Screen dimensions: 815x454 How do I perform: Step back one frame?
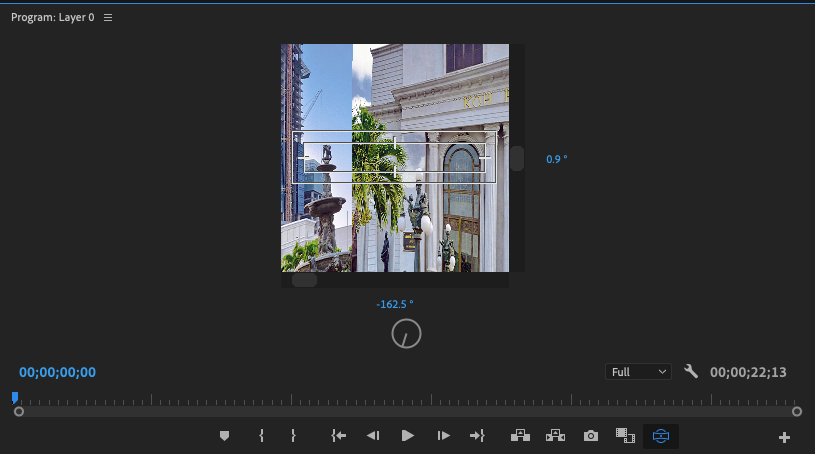pyautogui.click(x=373, y=436)
